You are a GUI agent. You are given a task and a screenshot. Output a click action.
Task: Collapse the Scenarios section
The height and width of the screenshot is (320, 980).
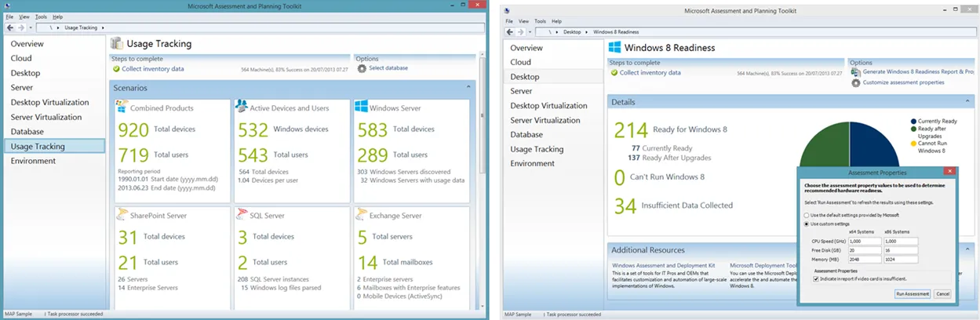[468, 88]
